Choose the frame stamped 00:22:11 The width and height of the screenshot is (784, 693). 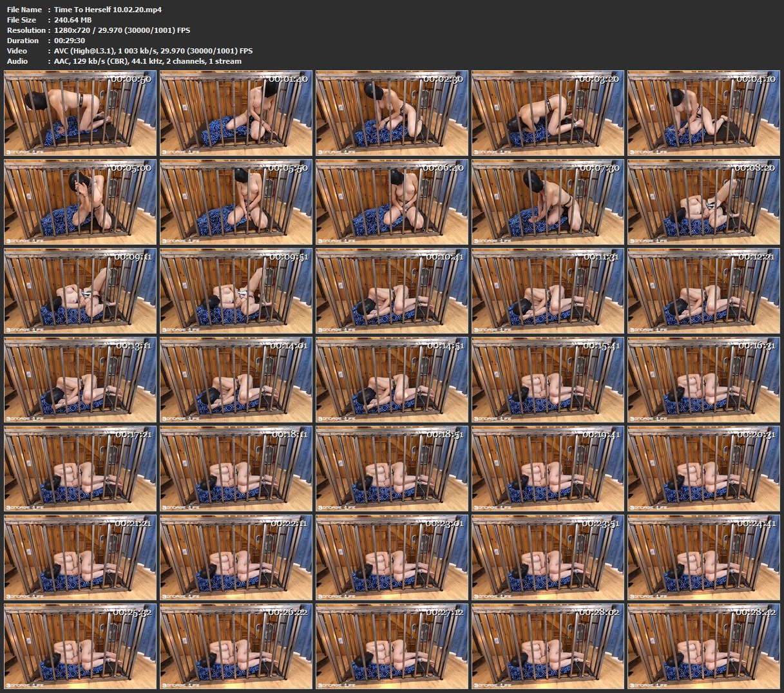pyautogui.click(x=236, y=558)
